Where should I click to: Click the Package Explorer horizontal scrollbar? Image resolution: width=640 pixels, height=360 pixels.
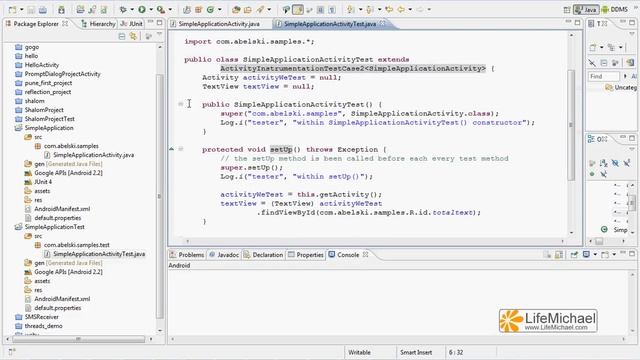coord(78,339)
